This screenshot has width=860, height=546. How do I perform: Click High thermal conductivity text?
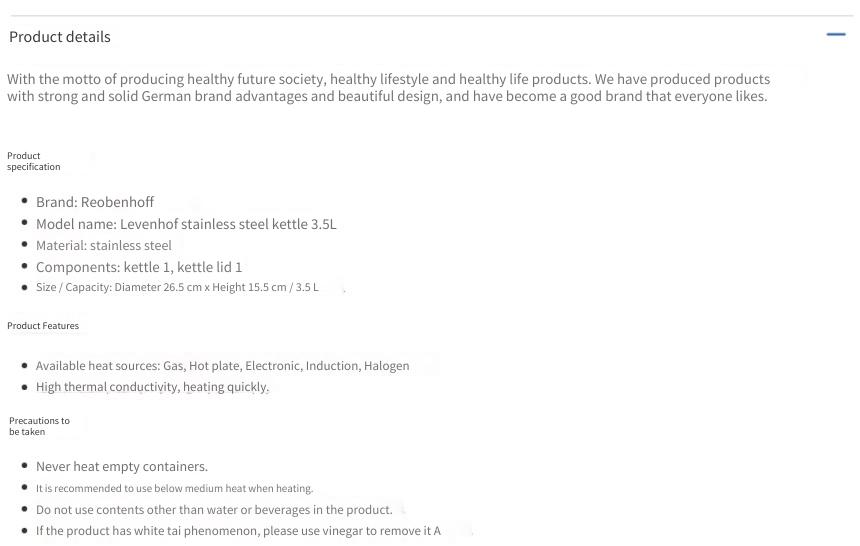(x=152, y=387)
